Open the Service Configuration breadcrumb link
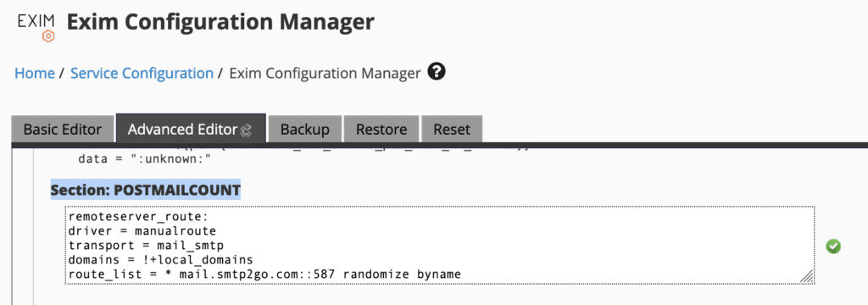Image resolution: width=868 pixels, height=305 pixels. tap(142, 73)
